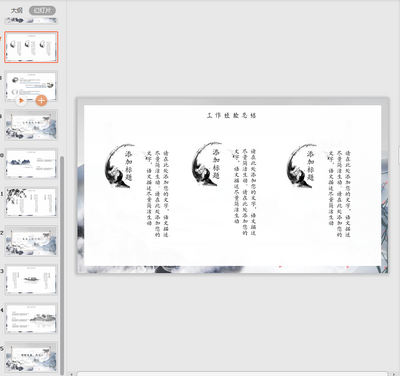The image size is (400, 376).
Task: Click the collapse handle on the right edge
Action: [x=399, y=155]
